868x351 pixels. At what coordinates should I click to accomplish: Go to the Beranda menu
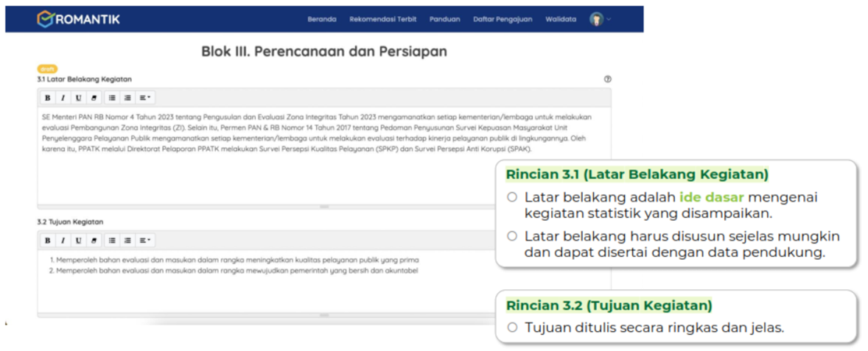[x=322, y=19]
